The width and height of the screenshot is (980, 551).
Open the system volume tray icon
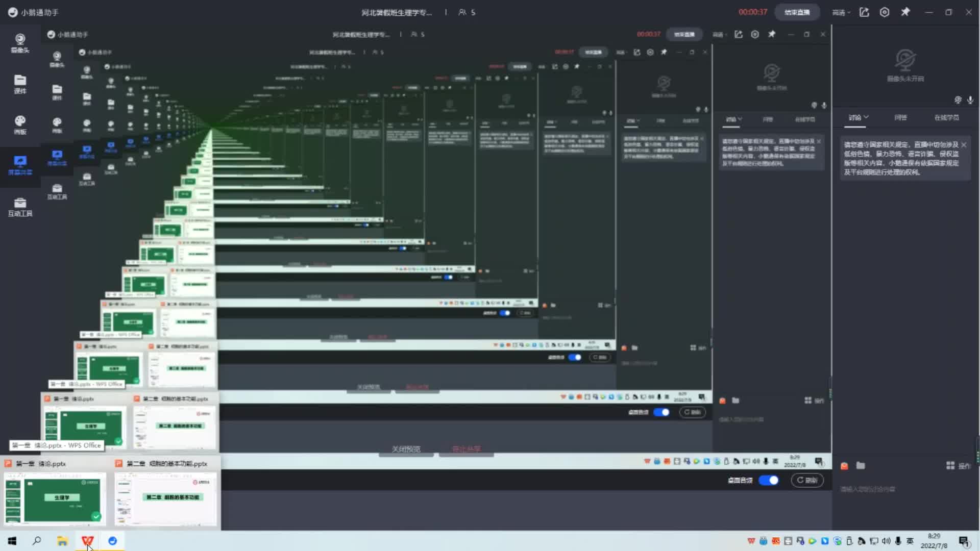coord(886,541)
